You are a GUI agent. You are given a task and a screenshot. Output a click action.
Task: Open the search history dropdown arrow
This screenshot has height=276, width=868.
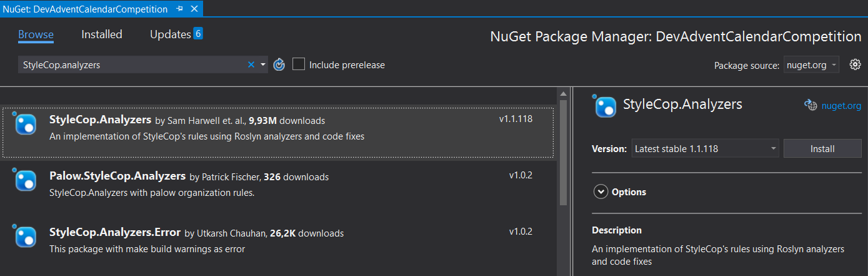pos(263,64)
